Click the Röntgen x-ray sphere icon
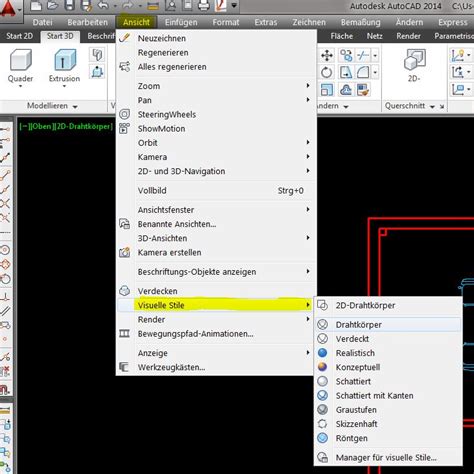The width and height of the screenshot is (474, 474). pos(322,438)
